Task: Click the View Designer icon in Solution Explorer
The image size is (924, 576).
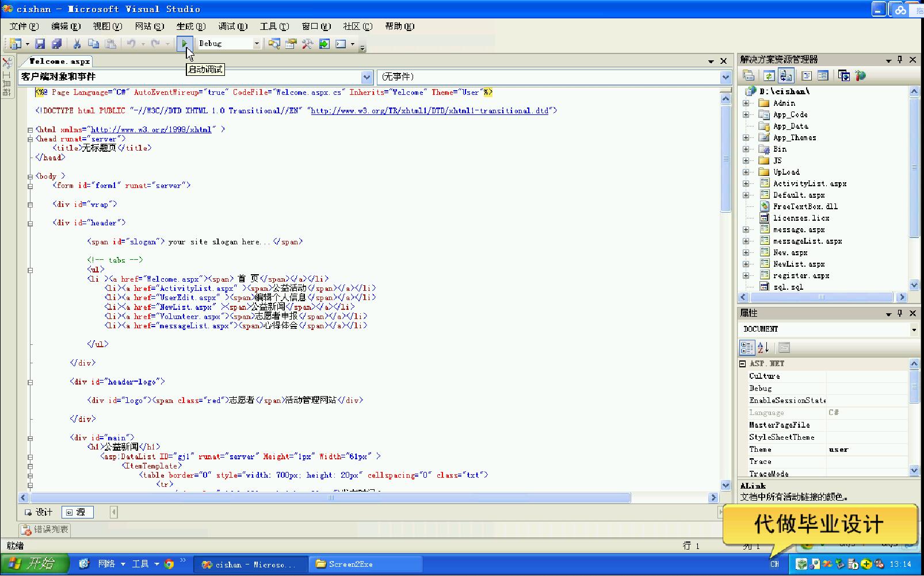Action: [x=823, y=75]
